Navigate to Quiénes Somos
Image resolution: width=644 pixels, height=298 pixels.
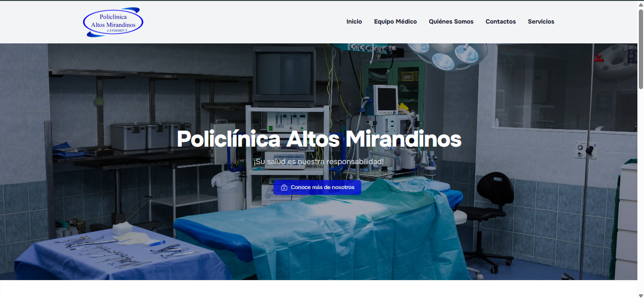tap(451, 22)
